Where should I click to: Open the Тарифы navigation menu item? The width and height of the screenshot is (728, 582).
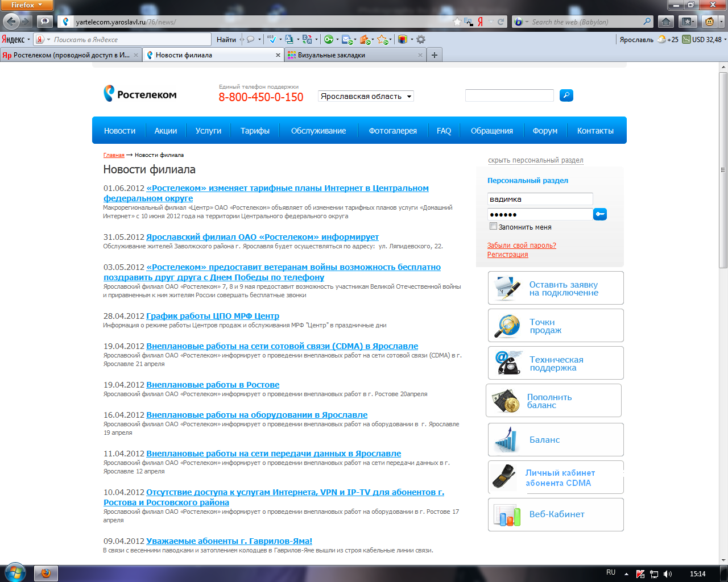pyautogui.click(x=255, y=131)
